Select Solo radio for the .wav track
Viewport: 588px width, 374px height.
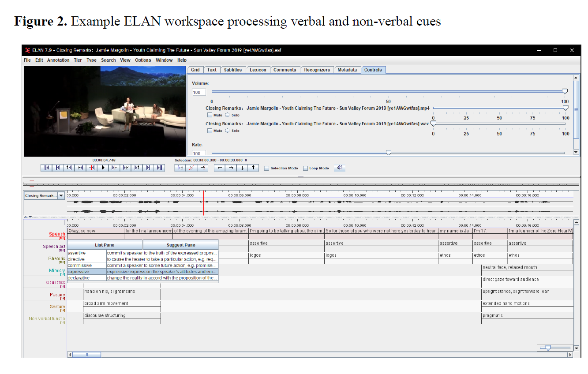[228, 131]
